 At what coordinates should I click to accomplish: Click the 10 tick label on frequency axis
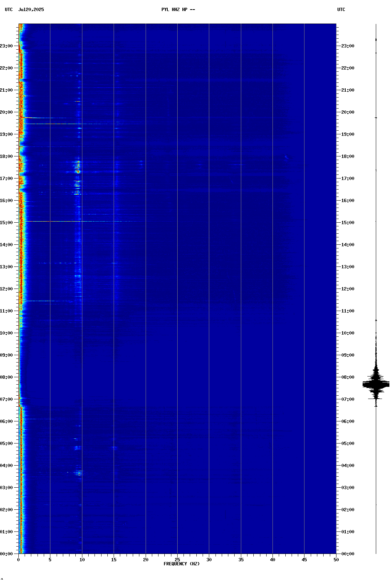[x=82, y=560]
